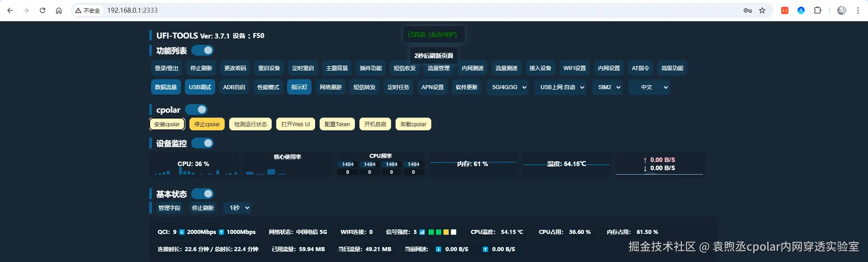Click 重启设备 to reboot device
This screenshot has width=868, height=262.
click(269, 68)
